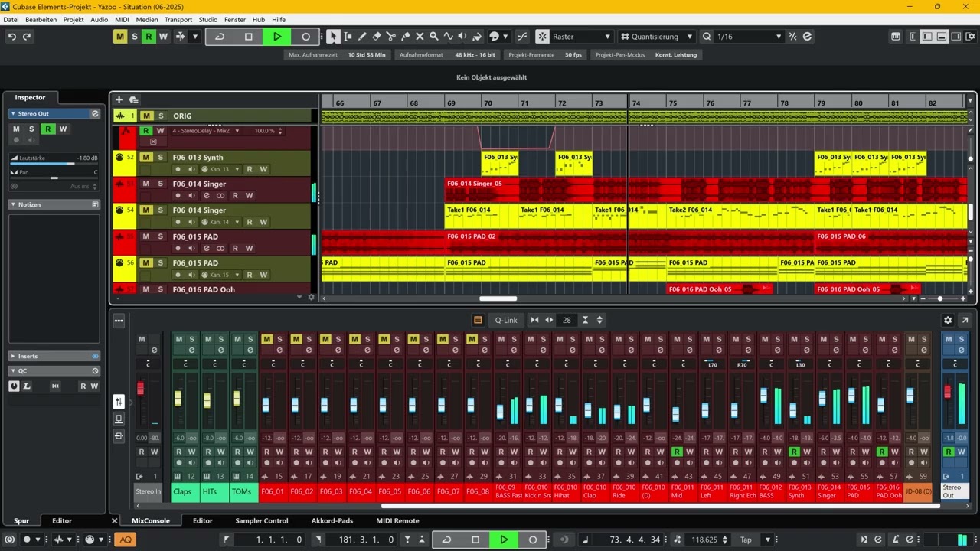Switch to the Akkord-Pads tab
Viewport: 980px width, 551px height.
[x=332, y=521]
